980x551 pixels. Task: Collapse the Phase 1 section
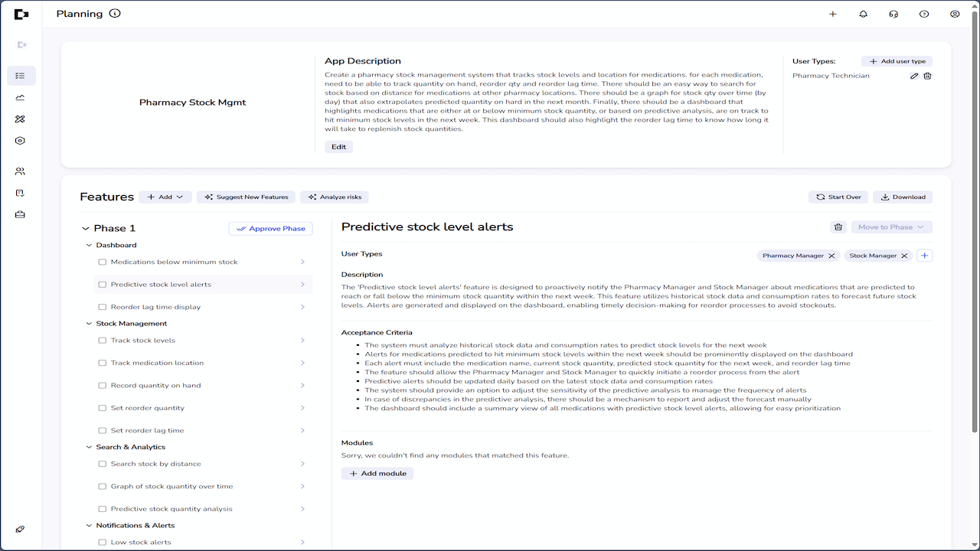pyautogui.click(x=85, y=228)
